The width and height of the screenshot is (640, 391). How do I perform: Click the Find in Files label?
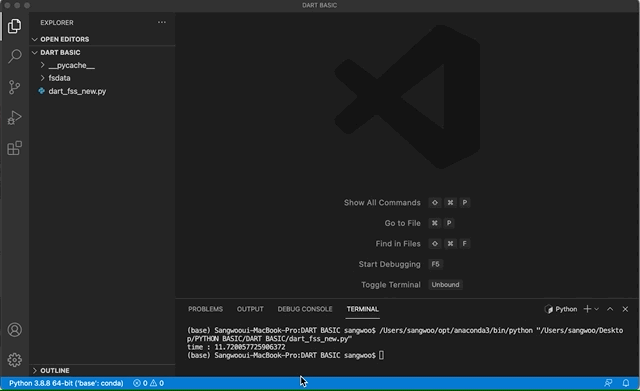(398, 244)
